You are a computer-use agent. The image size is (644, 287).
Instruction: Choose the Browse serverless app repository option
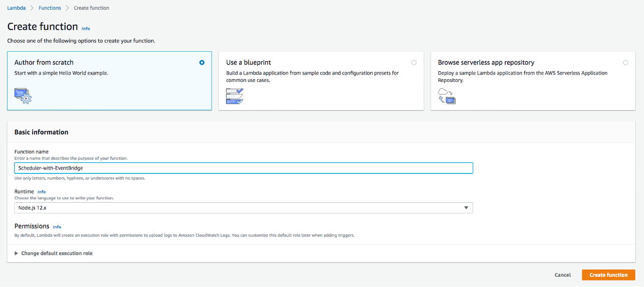pos(625,62)
